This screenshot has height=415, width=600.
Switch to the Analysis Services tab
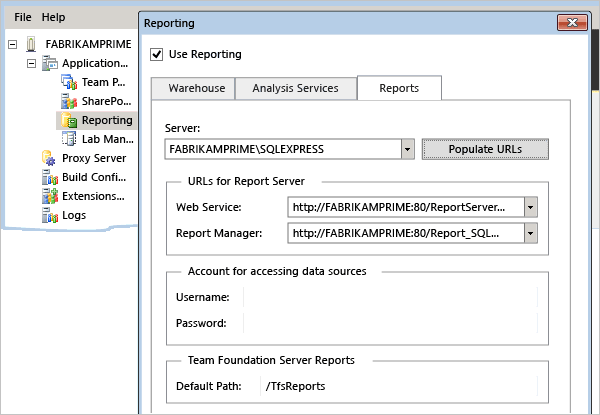[295, 88]
